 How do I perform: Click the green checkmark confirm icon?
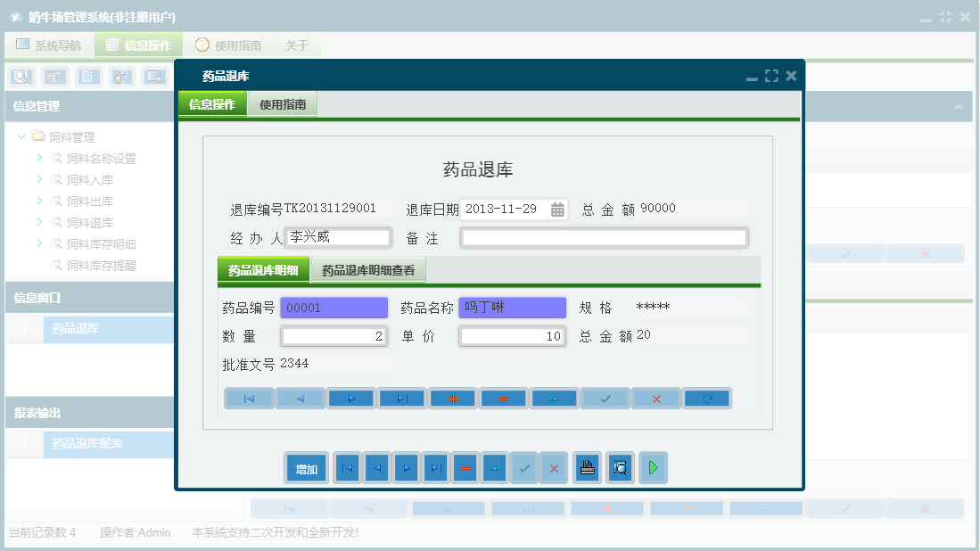(x=605, y=398)
